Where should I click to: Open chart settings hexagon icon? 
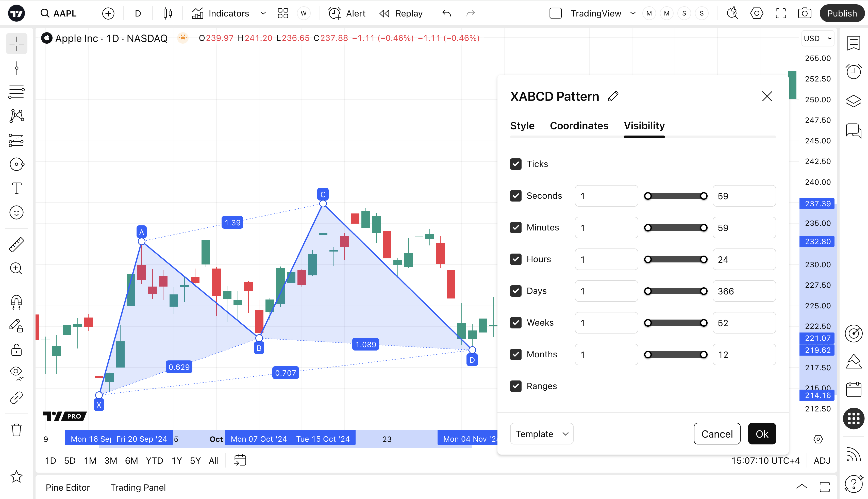[756, 13]
